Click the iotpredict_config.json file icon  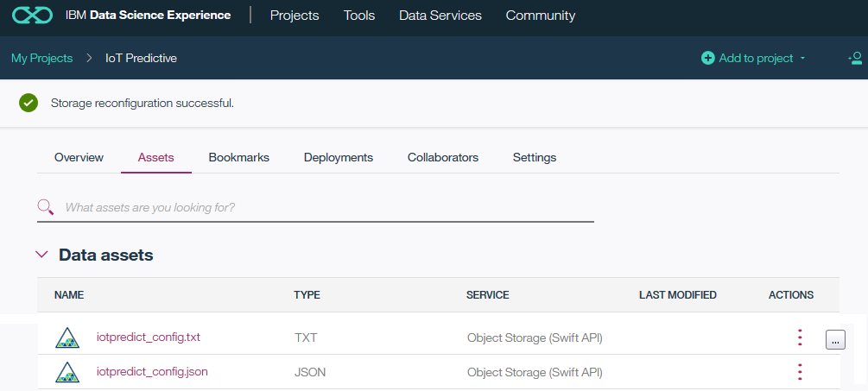pyautogui.click(x=67, y=372)
